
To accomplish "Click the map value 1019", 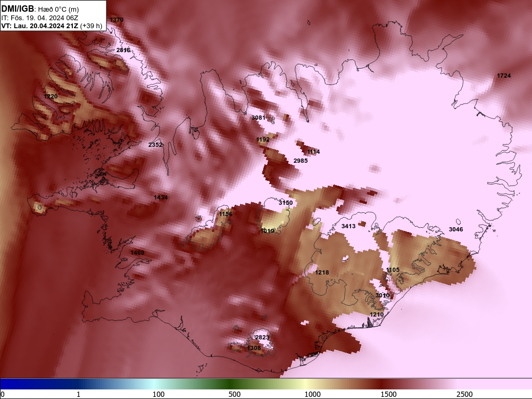I will [x=267, y=231].
